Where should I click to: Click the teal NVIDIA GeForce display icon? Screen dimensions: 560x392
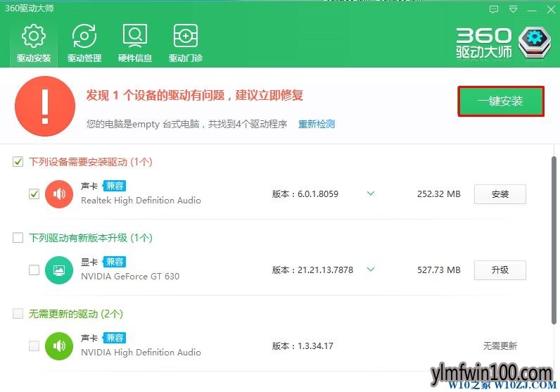click(59, 270)
